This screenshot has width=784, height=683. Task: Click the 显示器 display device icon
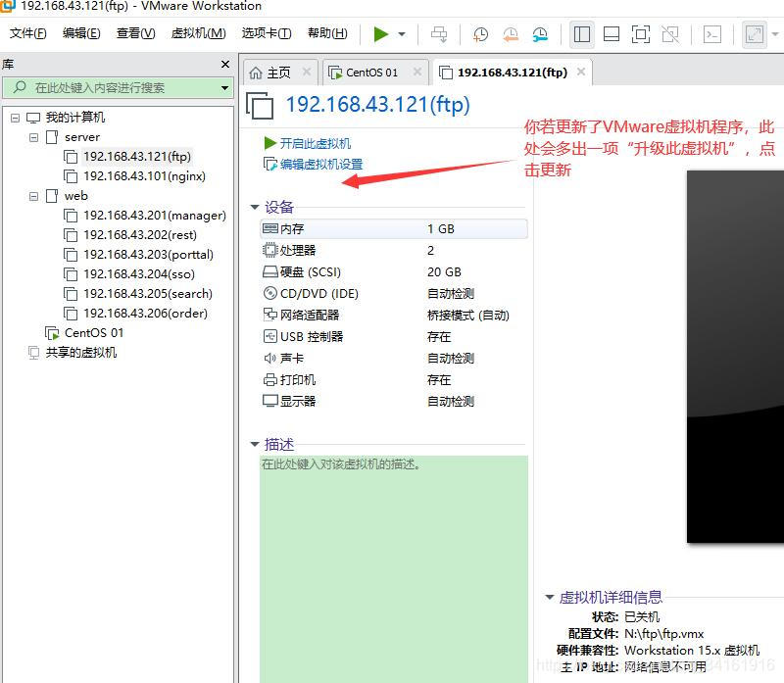click(x=270, y=401)
